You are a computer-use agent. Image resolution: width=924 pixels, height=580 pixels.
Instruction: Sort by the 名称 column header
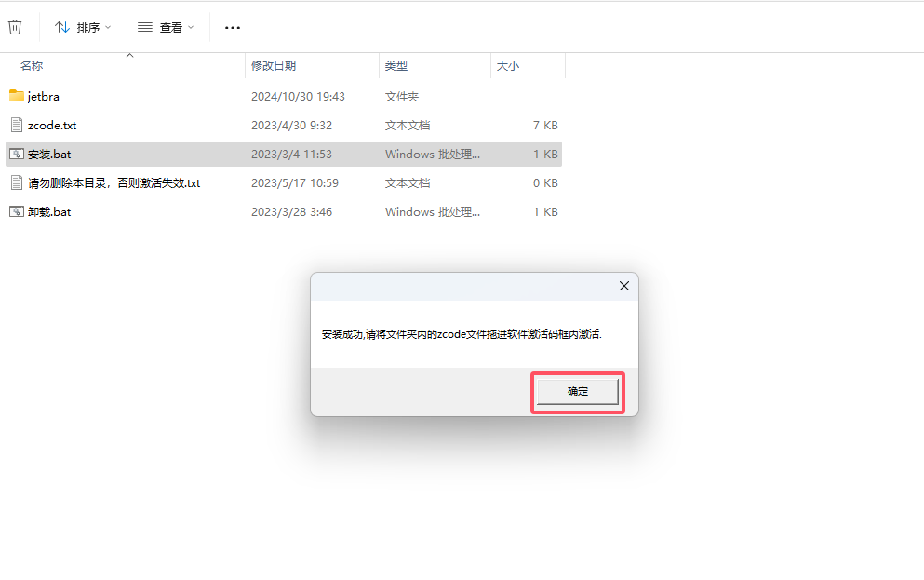[x=32, y=65]
